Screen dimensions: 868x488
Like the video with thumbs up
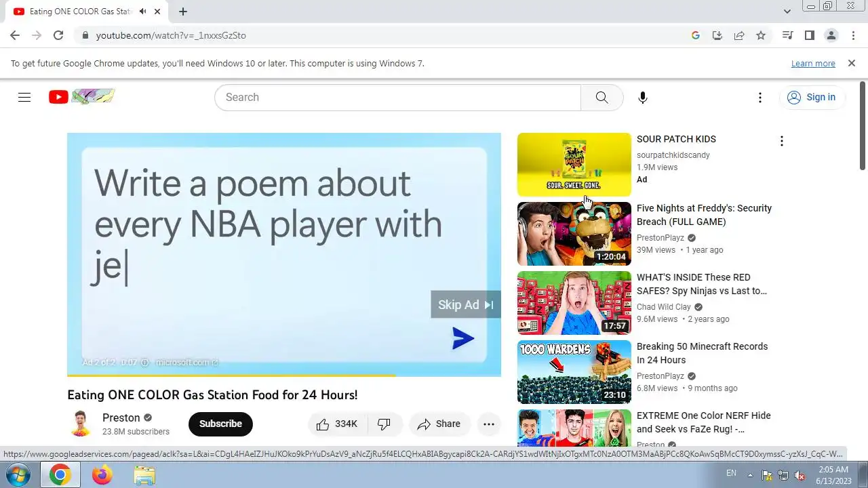[337, 424]
